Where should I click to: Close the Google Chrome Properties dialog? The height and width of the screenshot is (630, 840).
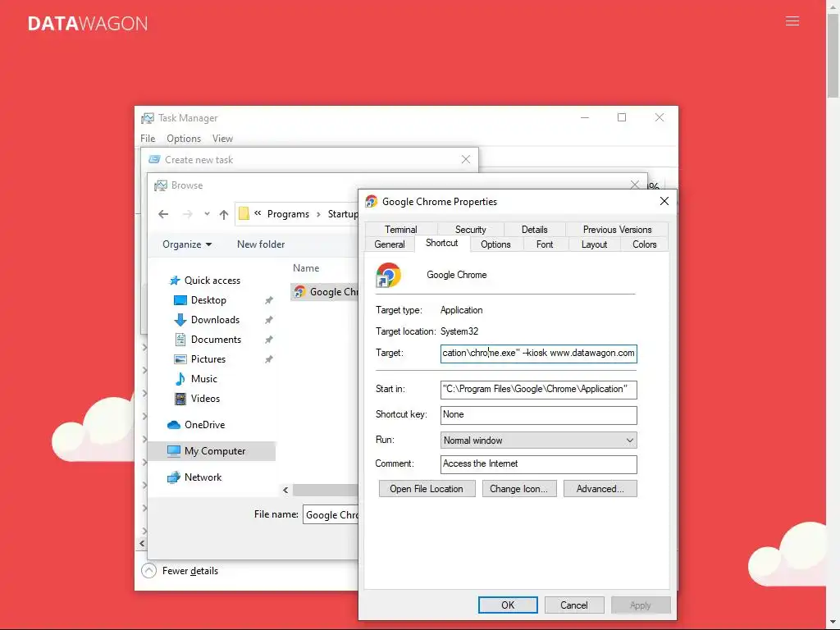tap(664, 201)
